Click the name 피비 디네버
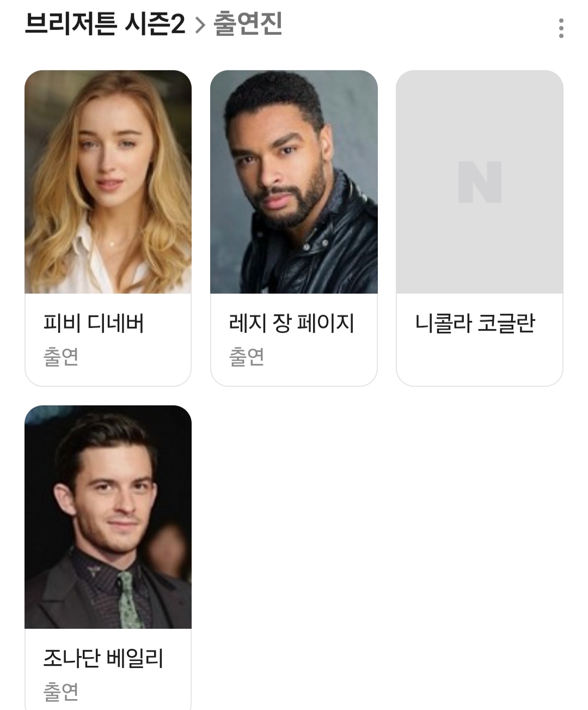Image resolution: width=588 pixels, height=710 pixels. [x=94, y=324]
